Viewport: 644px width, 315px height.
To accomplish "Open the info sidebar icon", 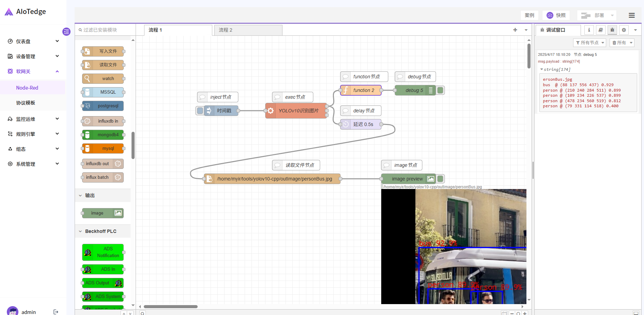I will tap(589, 30).
